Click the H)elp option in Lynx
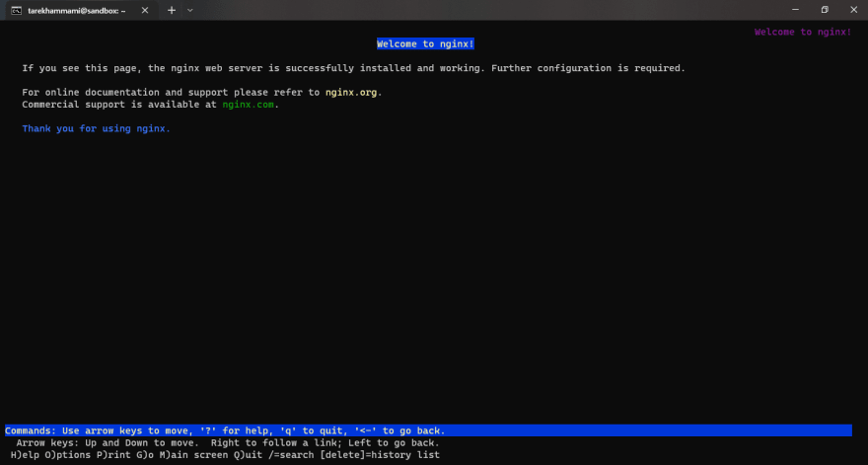 point(25,455)
